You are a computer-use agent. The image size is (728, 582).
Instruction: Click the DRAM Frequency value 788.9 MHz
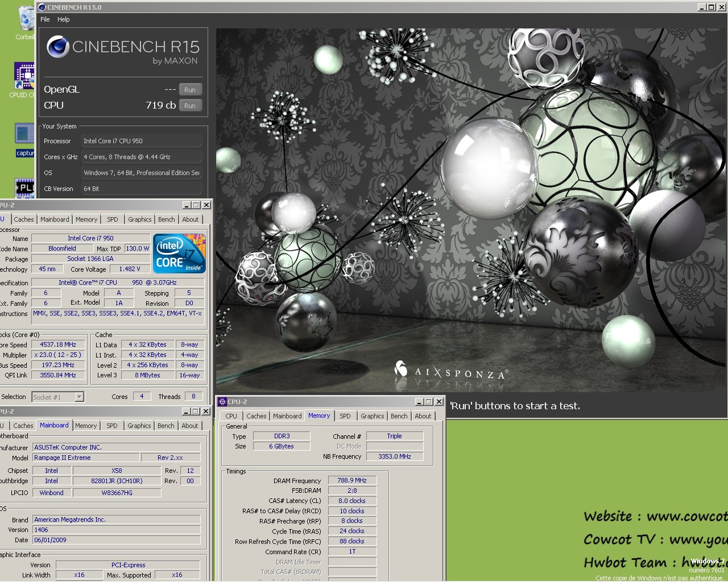tap(352, 480)
